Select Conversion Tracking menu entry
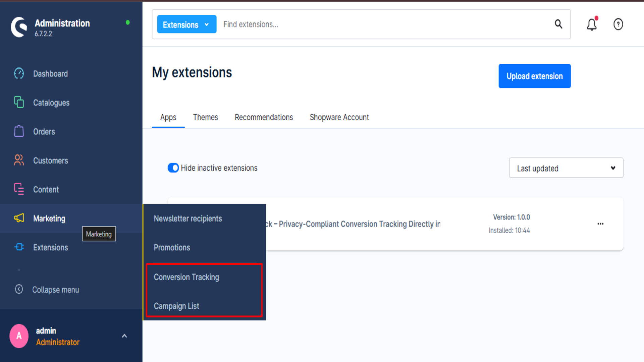This screenshot has height=362, width=644. pos(186,277)
